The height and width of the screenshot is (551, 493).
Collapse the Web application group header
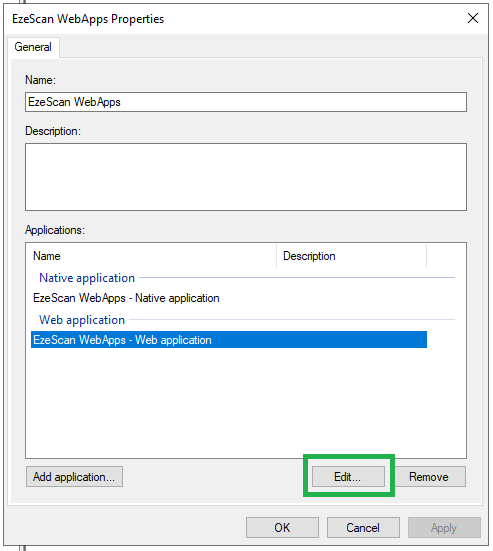pos(82,320)
